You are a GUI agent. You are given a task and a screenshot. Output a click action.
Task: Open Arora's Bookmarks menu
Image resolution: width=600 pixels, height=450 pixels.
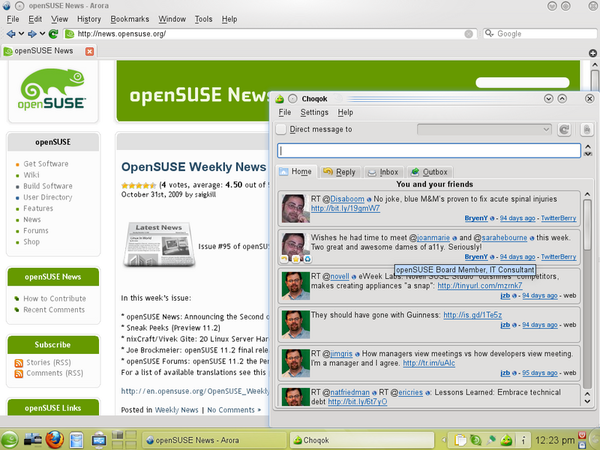pyautogui.click(x=130, y=19)
